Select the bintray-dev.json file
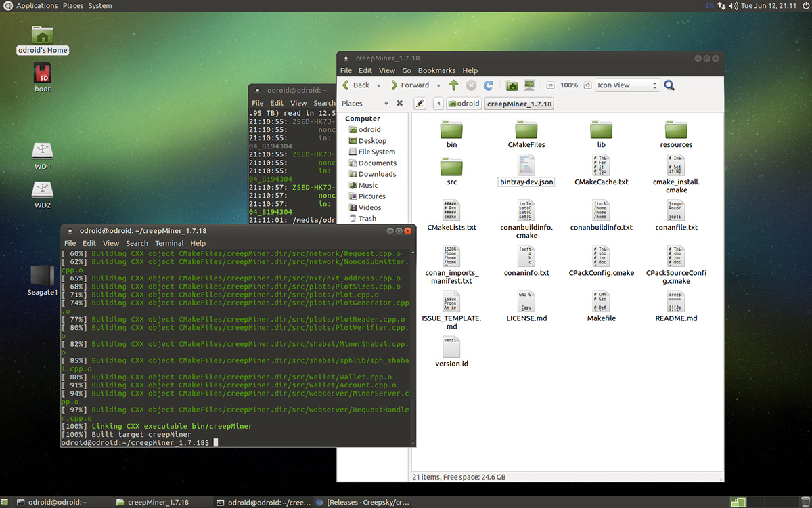The height and width of the screenshot is (508, 812). click(x=526, y=171)
